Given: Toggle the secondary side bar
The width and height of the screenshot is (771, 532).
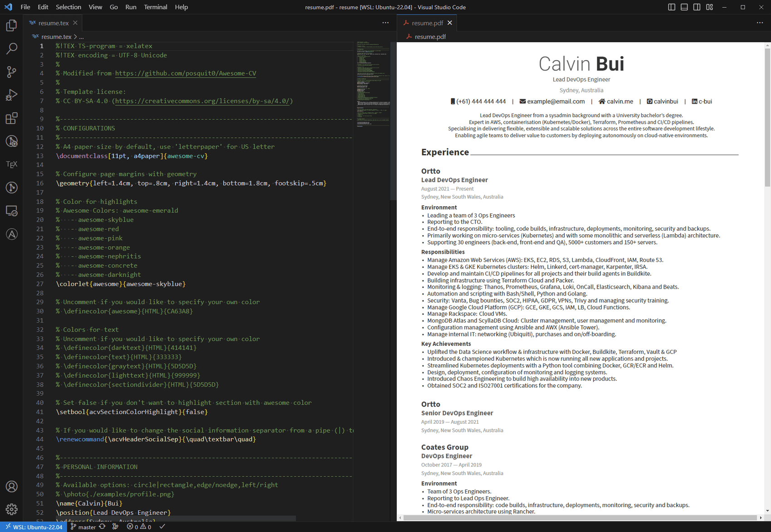Looking at the screenshot, I should click(x=697, y=7).
